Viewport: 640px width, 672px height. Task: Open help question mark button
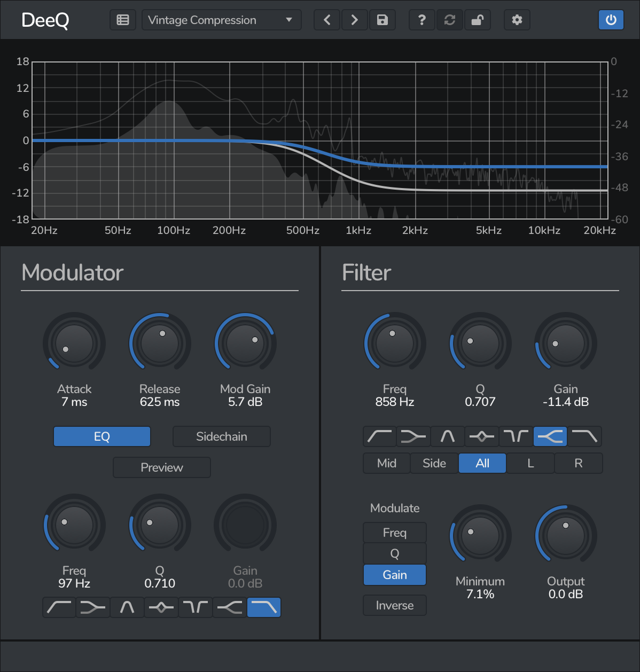[422, 20]
